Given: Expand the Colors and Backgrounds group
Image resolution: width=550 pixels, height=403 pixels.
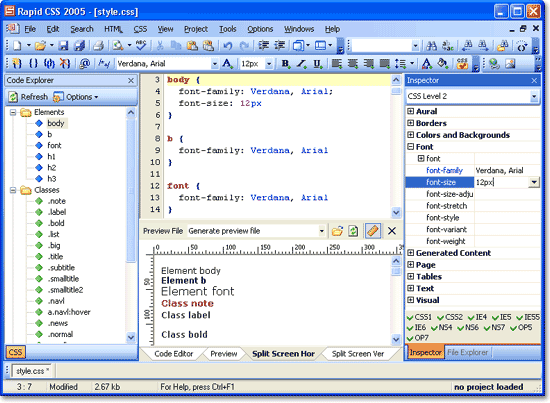Looking at the screenshot, I should (x=410, y=135).
